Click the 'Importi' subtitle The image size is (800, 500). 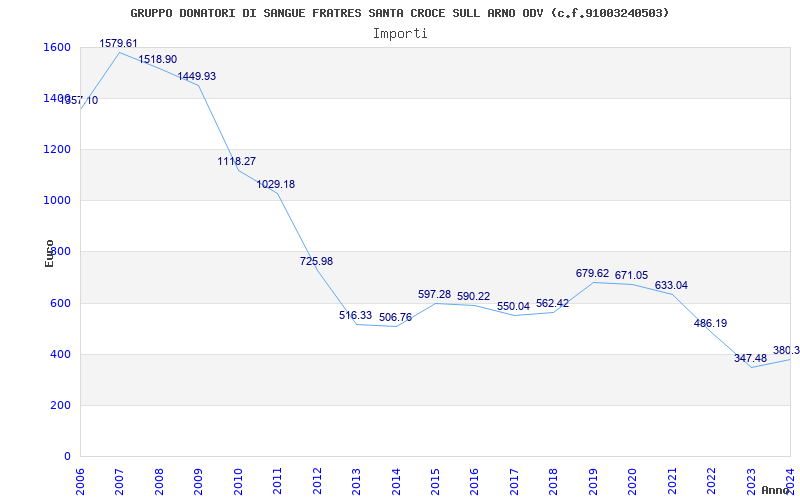click(x=400, y=34)
